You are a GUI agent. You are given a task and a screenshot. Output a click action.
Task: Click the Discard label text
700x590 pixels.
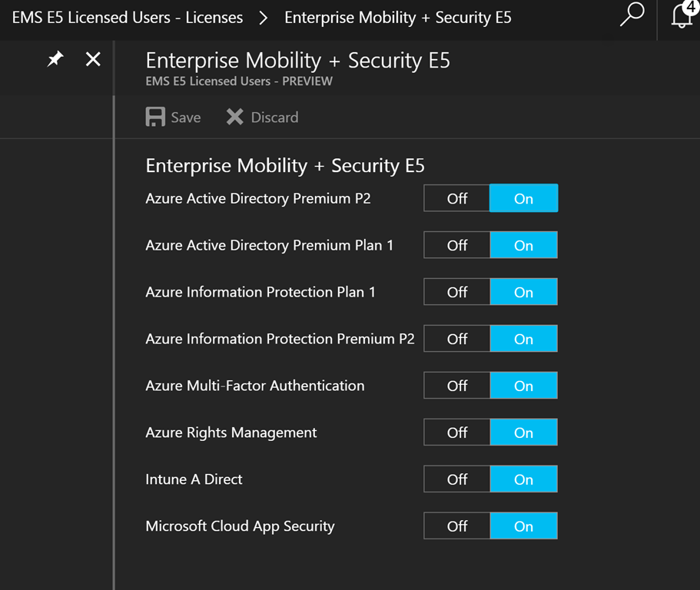click(274, 118)
